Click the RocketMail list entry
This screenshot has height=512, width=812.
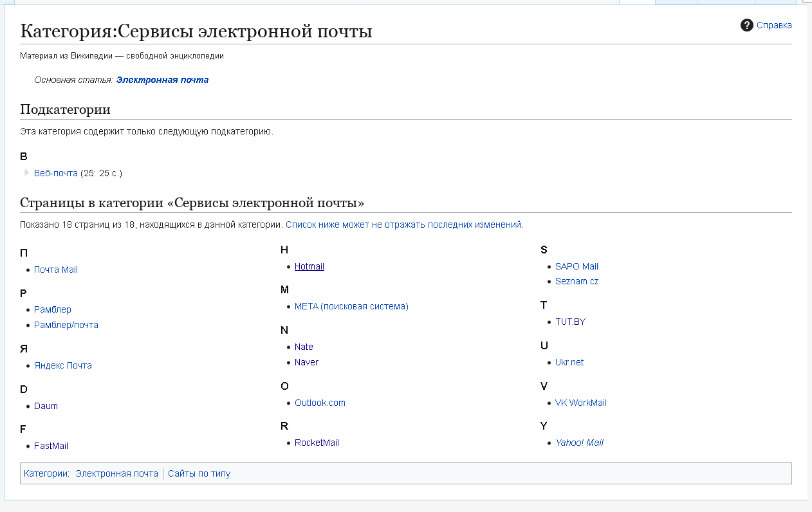pos(317,443)
